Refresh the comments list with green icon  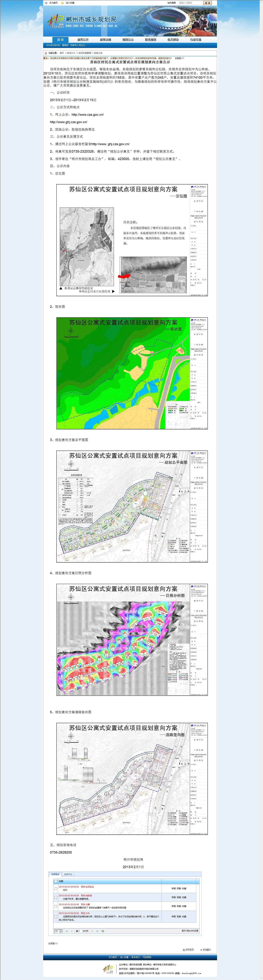103,931
